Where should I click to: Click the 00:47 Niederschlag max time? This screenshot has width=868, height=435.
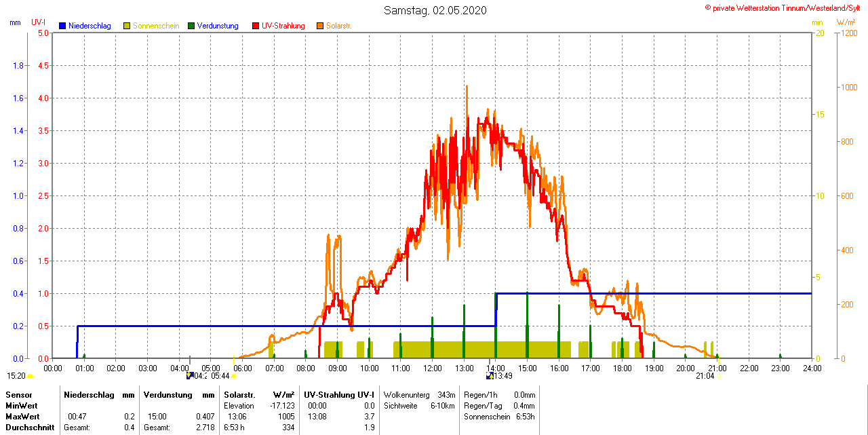[x=77, y=416]
